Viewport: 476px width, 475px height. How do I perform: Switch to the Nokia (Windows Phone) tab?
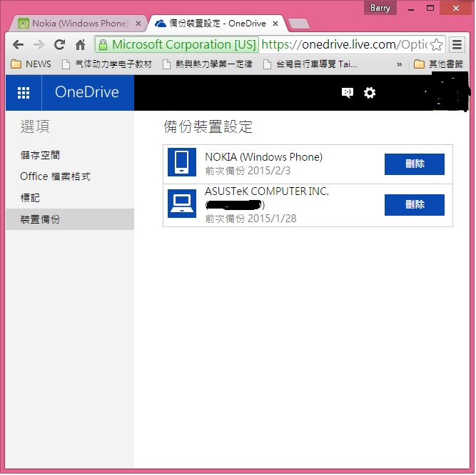pyautogui.click(x=79, y=24)
